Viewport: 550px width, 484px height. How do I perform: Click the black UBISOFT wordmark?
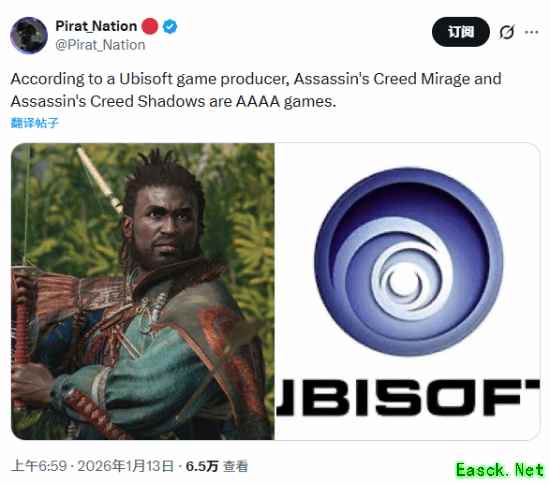pos(408,397)
